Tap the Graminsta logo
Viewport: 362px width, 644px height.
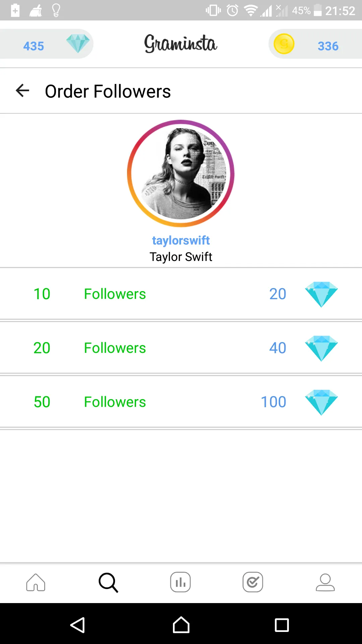coord(181,44)
